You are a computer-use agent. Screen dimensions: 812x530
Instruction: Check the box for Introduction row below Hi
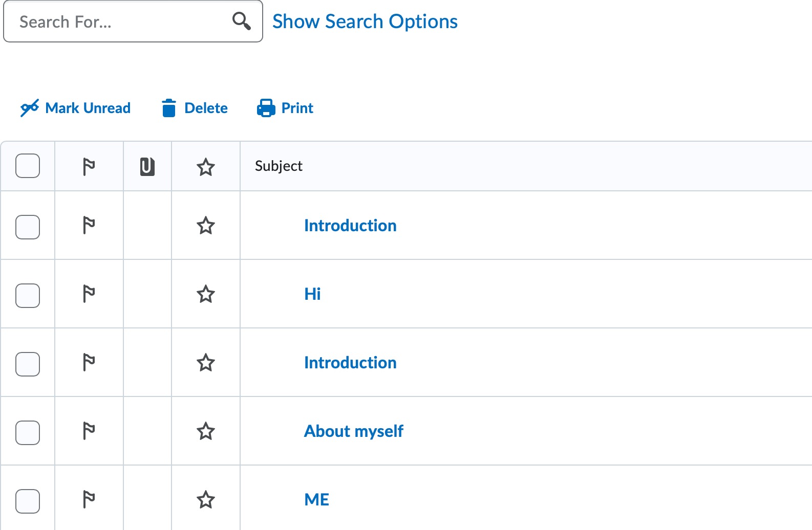pos(28,364)
